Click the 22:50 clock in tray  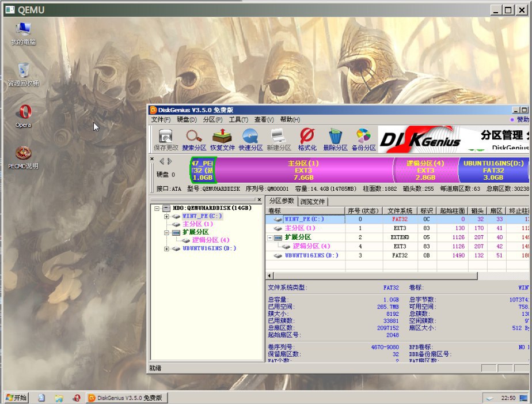coord(508,398)
